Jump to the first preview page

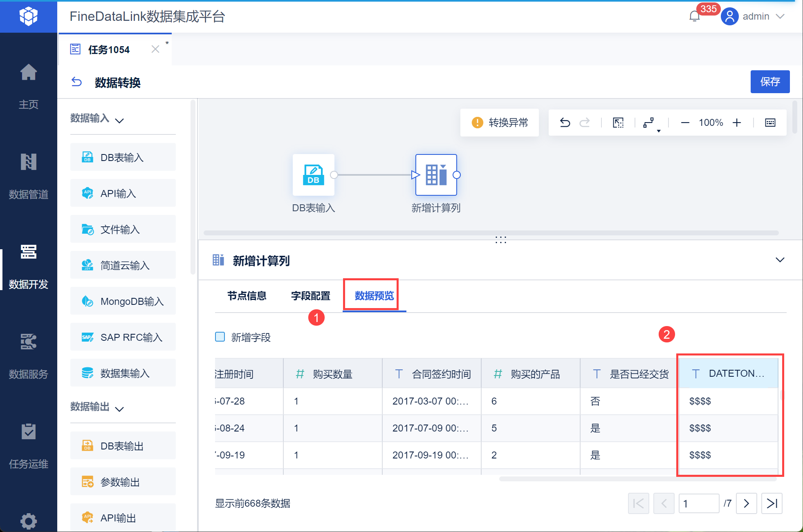click(638, 503)
